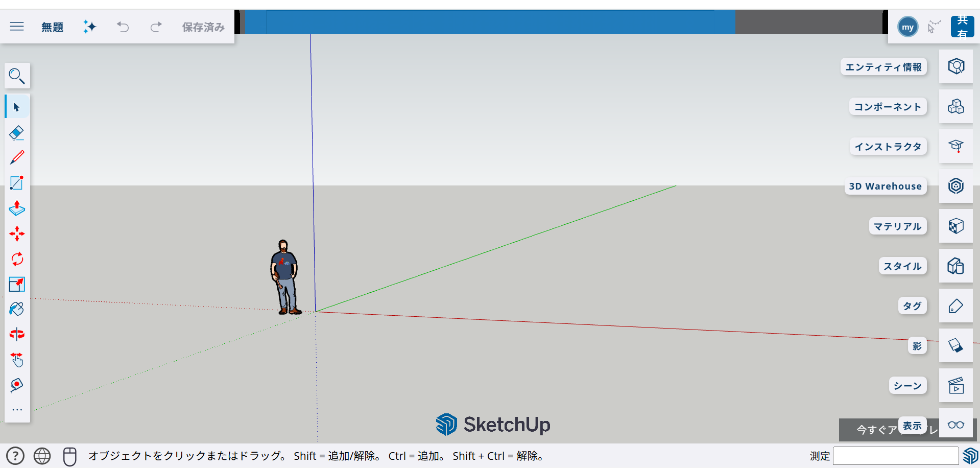980x468 pixels.
Task: Click the 測定 measurement input box
Action: coord(895,456)
